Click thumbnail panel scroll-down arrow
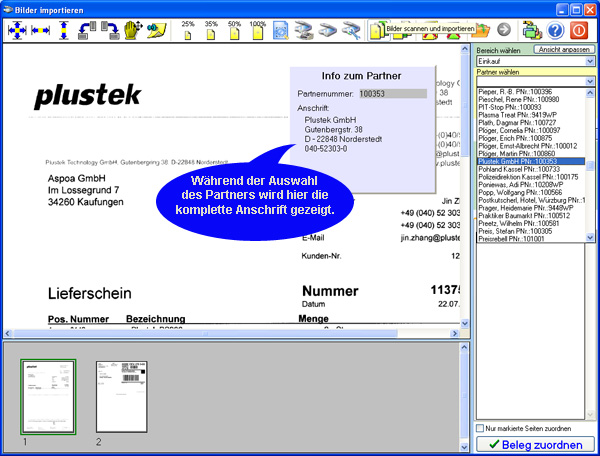The height and width of the screenshot is (456, 600). click(464, 447)
